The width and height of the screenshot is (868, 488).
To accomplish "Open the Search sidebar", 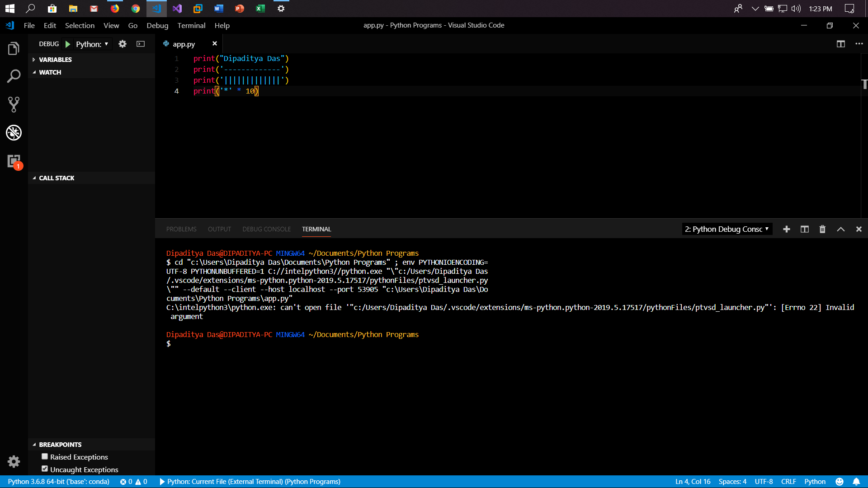I will pyautogui.click(x=14, y=76).
